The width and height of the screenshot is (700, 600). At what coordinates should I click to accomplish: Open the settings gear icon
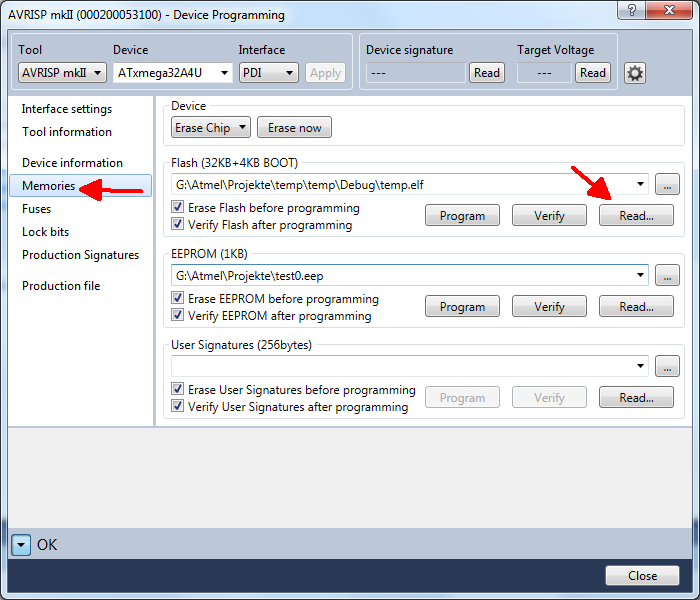click(634, 73)
